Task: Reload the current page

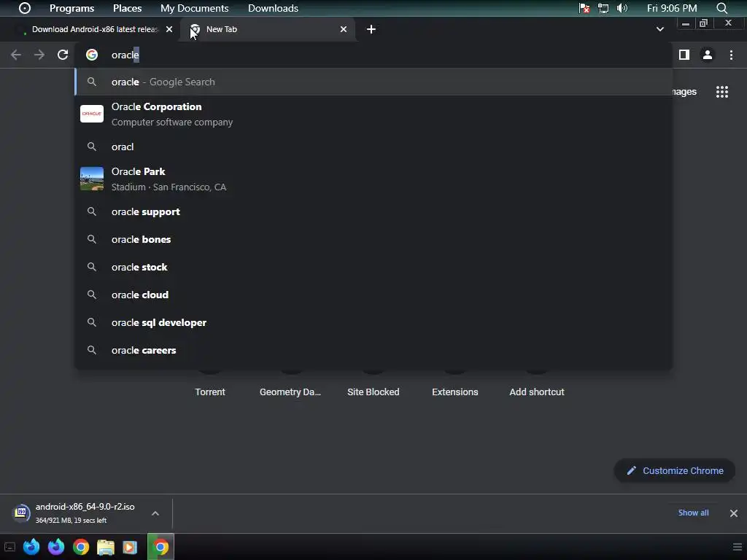Action: point(63,55)
